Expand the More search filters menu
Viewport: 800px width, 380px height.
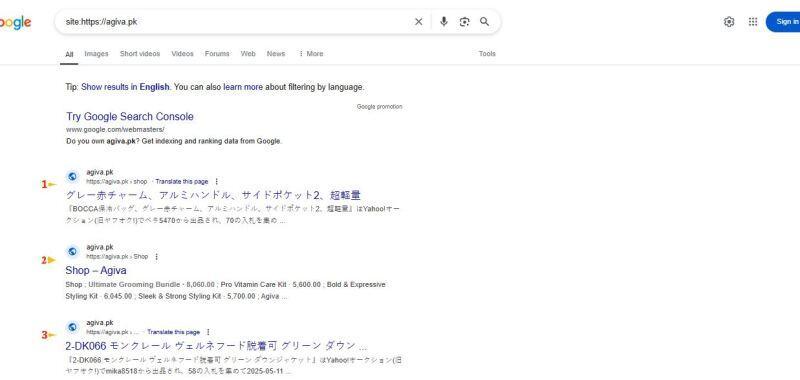tap(311, 54)
